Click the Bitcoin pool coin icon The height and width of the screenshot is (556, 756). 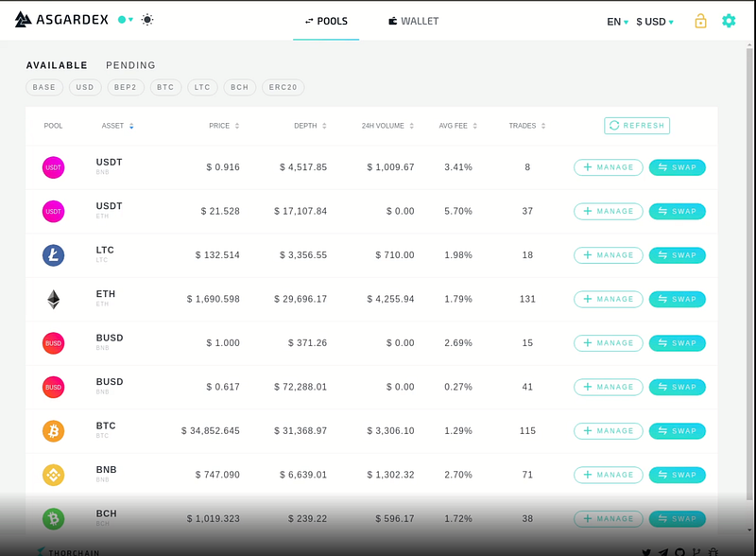click(x=54, y=431)
